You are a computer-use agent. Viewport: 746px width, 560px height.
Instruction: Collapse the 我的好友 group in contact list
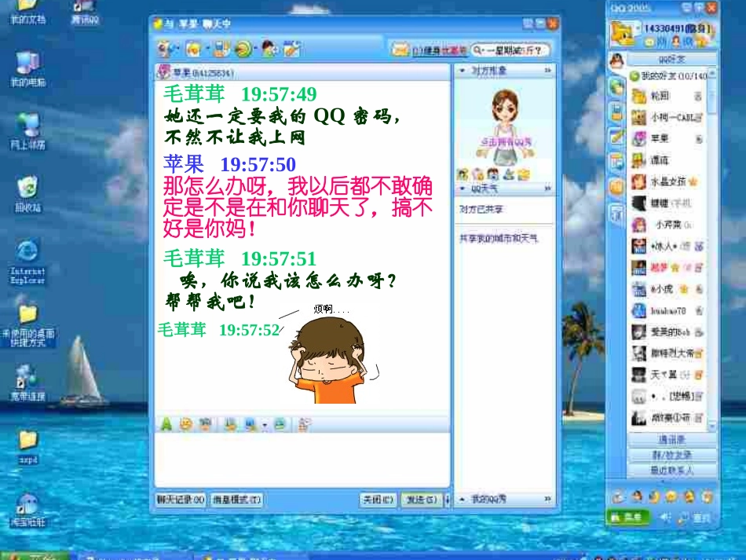click(x=634, y=76)
